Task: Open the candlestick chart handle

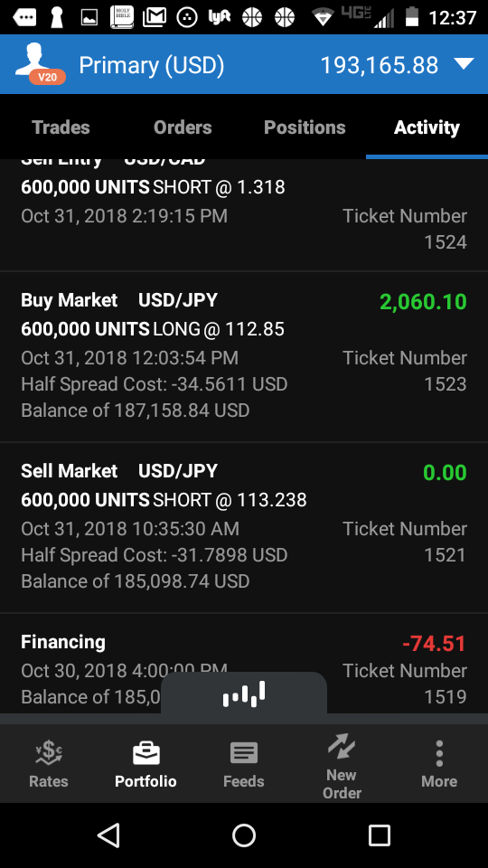Action: pos(244,693)
